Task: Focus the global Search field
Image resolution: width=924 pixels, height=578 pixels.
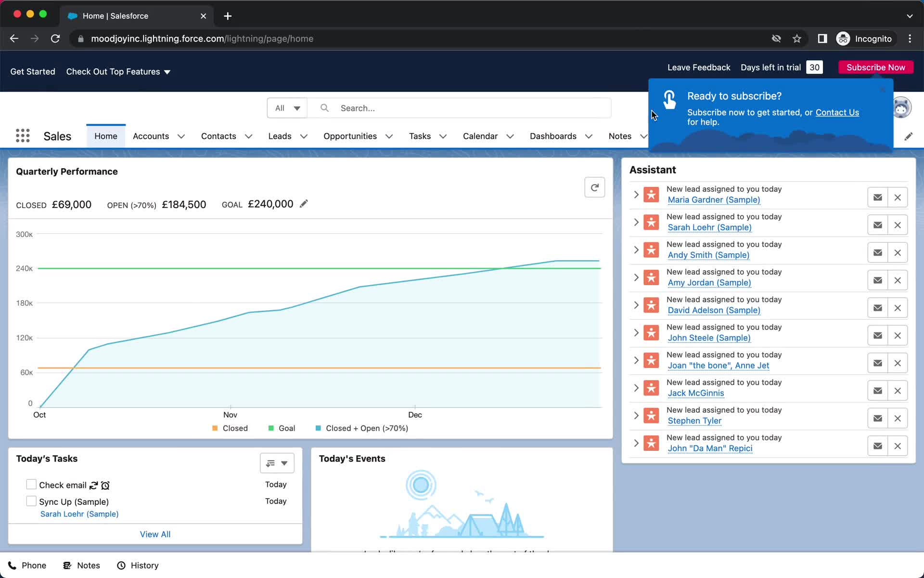Action: click(x=460, y=108)
